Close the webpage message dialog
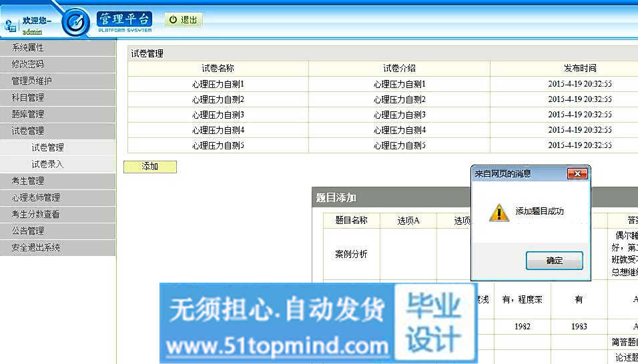 click(577, 174)
